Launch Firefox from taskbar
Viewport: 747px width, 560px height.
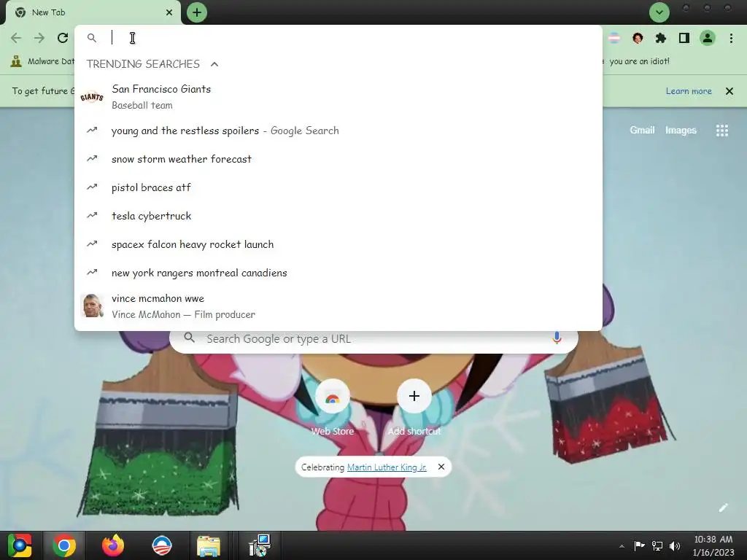[x=113, y=545]
